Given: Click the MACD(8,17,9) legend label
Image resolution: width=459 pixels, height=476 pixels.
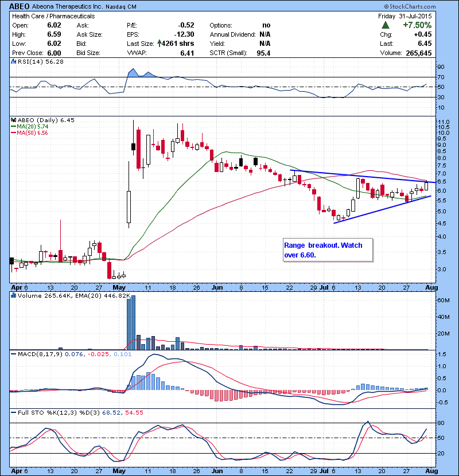Looking at the screenshot, I should point(40,354).
